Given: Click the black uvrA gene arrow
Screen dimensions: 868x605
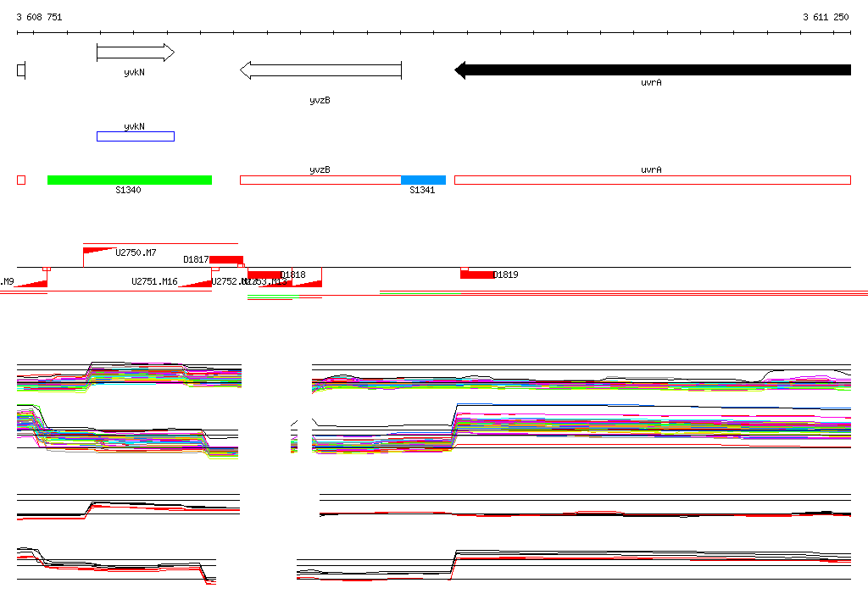Looking at the screenshot, I should click(x=653, y=69).
